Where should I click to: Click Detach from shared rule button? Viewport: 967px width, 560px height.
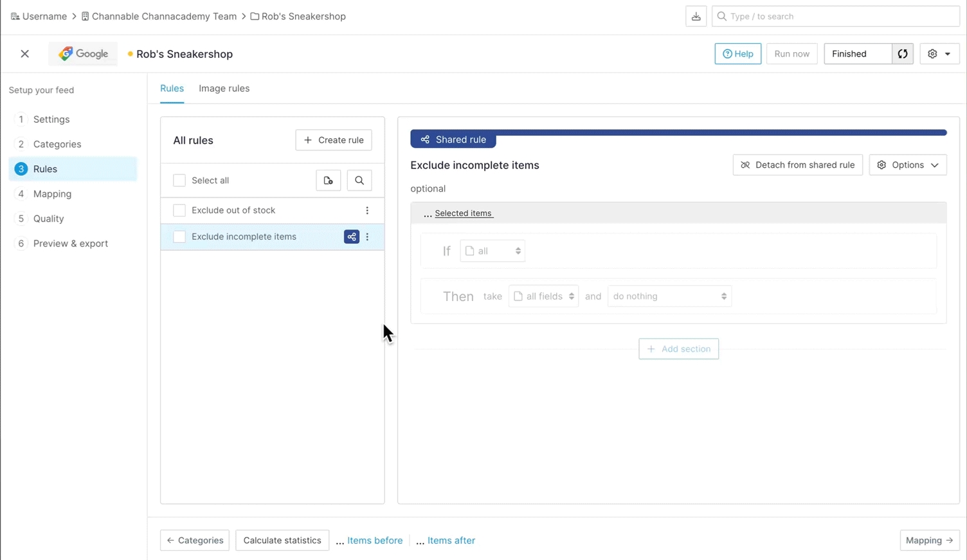[x=797, y=165]
